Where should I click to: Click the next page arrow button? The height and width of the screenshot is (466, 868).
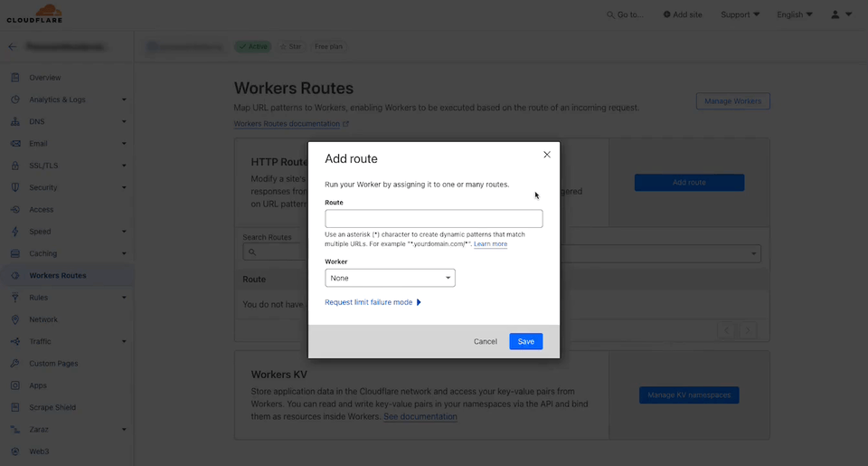748,331
